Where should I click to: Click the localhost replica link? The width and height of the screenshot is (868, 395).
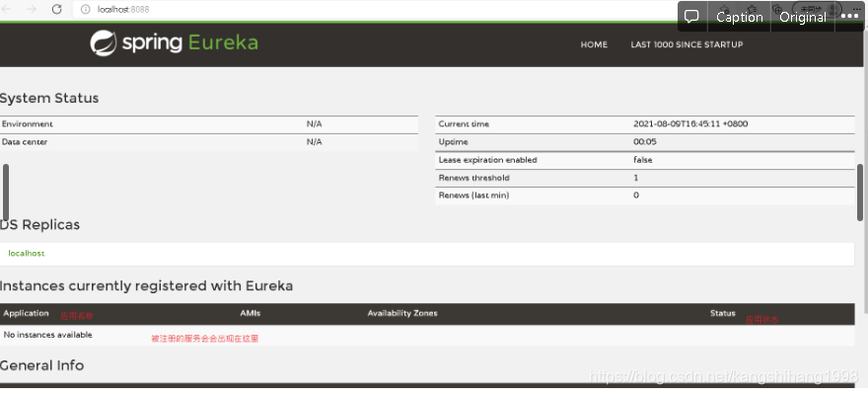[26, 253]
